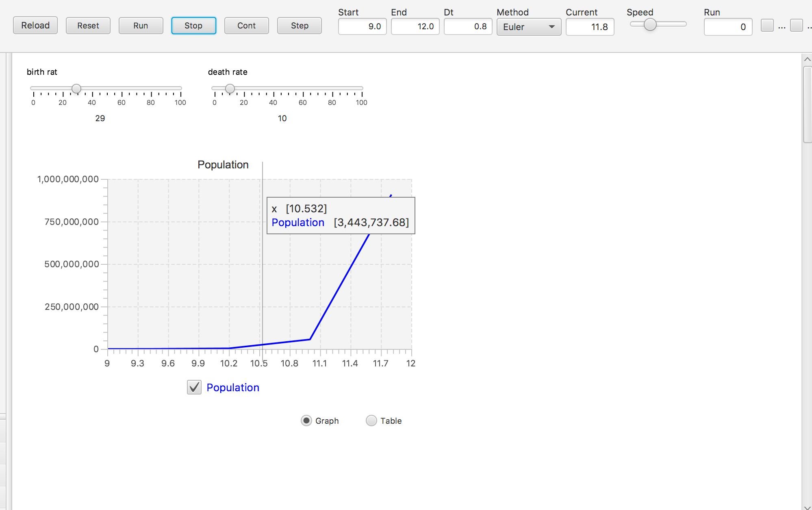The width and height of the screenshot is (812, 510).
Task: Edit the Dt value field
Action: pos(468,27)
